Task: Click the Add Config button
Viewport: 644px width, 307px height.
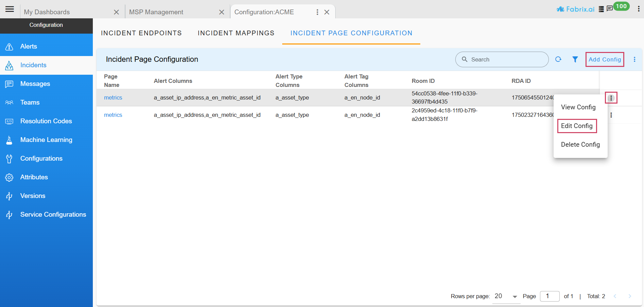Action: pyautogui.click(x=605, y=59)
